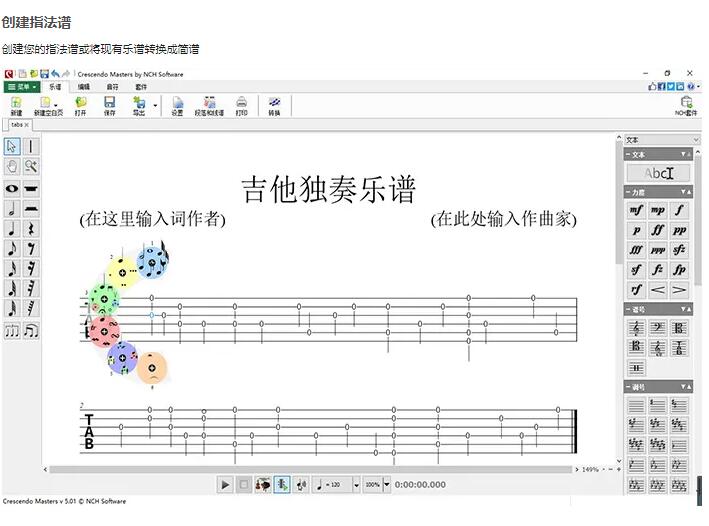Choose the eighth note tool

12,248
